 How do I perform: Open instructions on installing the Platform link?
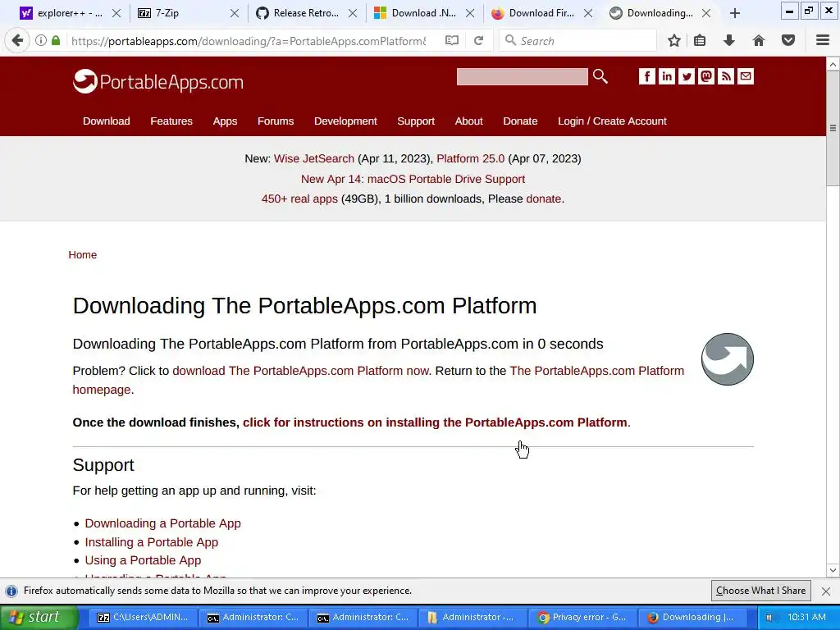[435, 422]
